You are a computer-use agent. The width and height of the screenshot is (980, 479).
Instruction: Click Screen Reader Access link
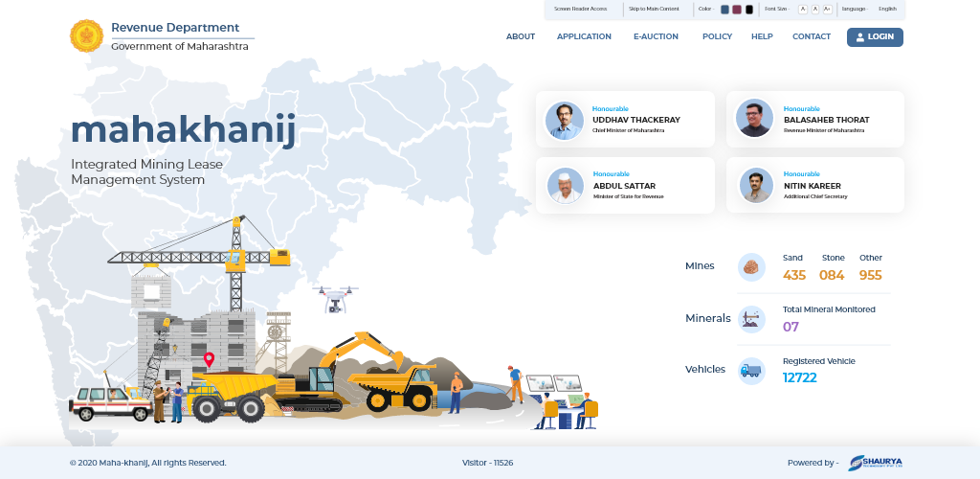[x=580, y=10]
